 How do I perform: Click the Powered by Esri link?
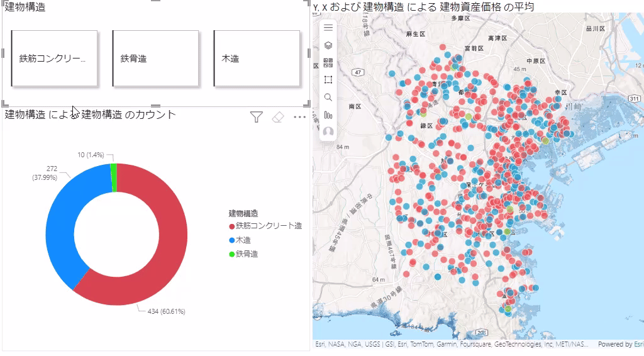tap(620, 344)
